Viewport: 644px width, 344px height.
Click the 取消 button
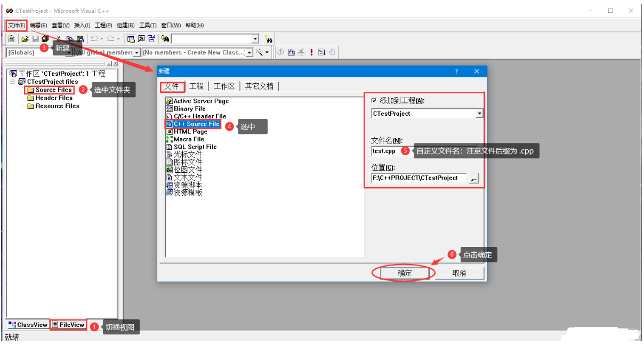point(459,273)
